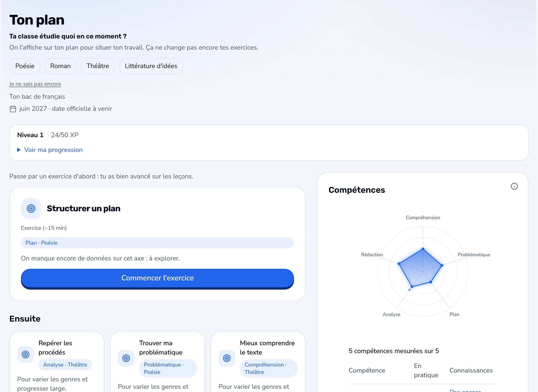
Task: Click the Exercice (~15 min) text
Action: [44, 228]
